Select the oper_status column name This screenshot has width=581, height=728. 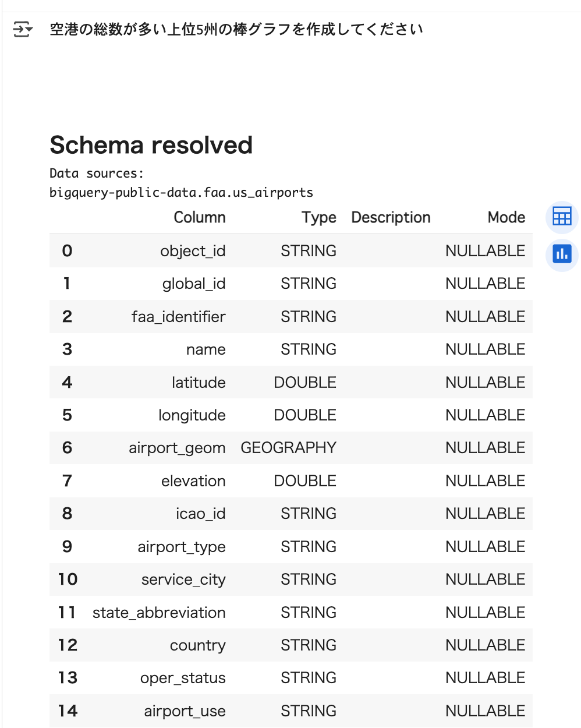click(183, 678)
